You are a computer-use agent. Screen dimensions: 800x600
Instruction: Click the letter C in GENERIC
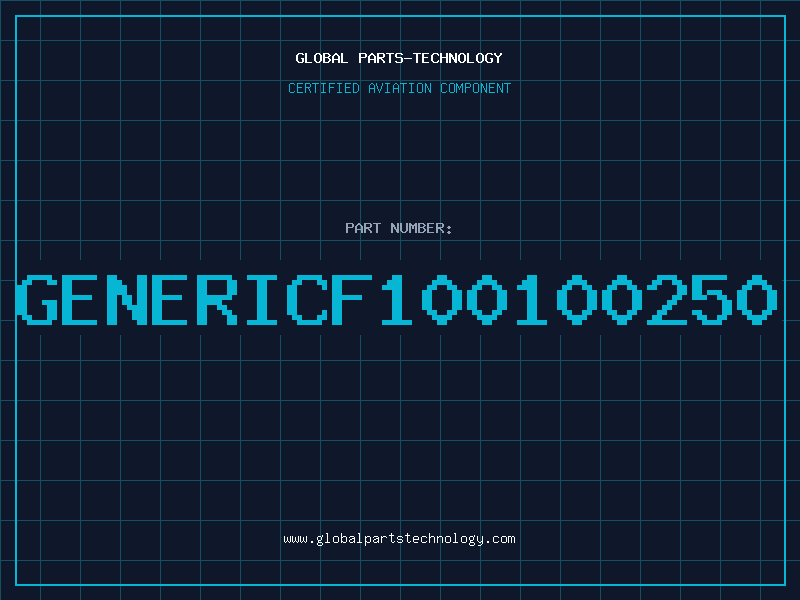click(307, 299)
